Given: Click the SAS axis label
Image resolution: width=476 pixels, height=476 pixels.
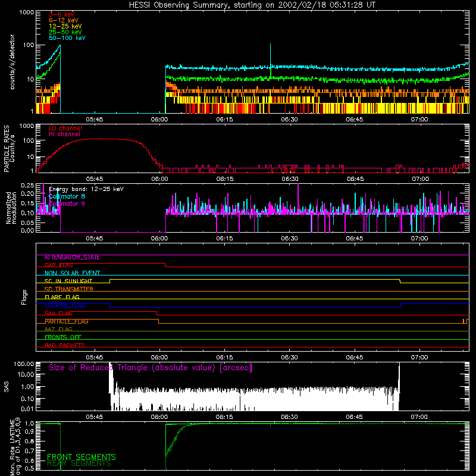Looking at the screenshot, I should click(6, 386).
